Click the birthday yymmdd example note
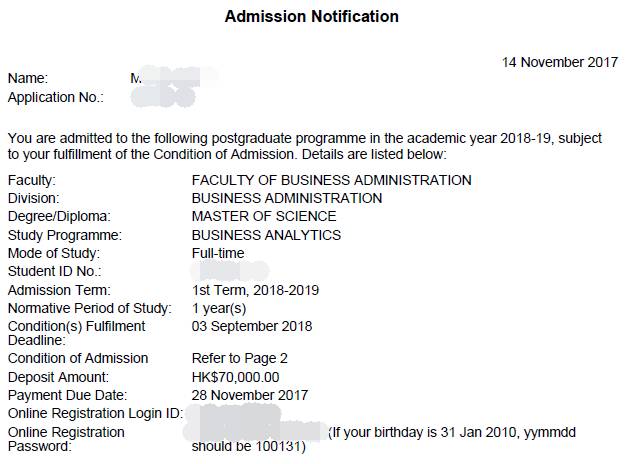 383,439
